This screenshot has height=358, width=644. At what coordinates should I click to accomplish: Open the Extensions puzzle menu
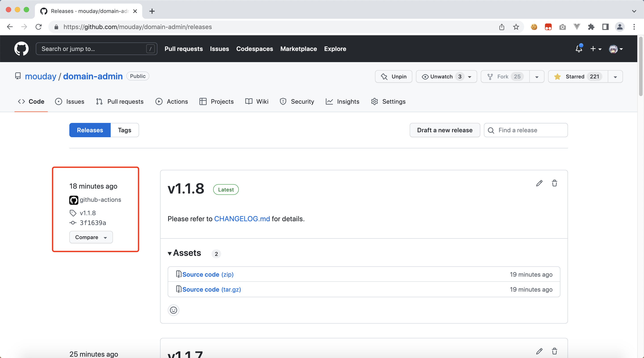tap(591, 27)
